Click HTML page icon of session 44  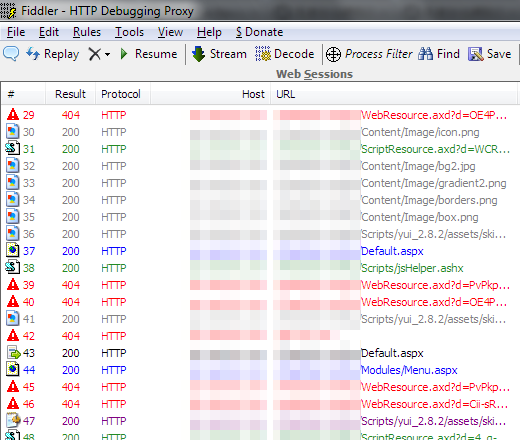tap(13, 369)
